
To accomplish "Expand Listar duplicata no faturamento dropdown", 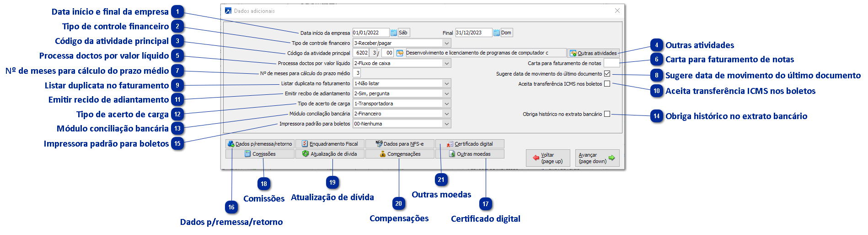I will pyautogui.click(x=447, y=83).
